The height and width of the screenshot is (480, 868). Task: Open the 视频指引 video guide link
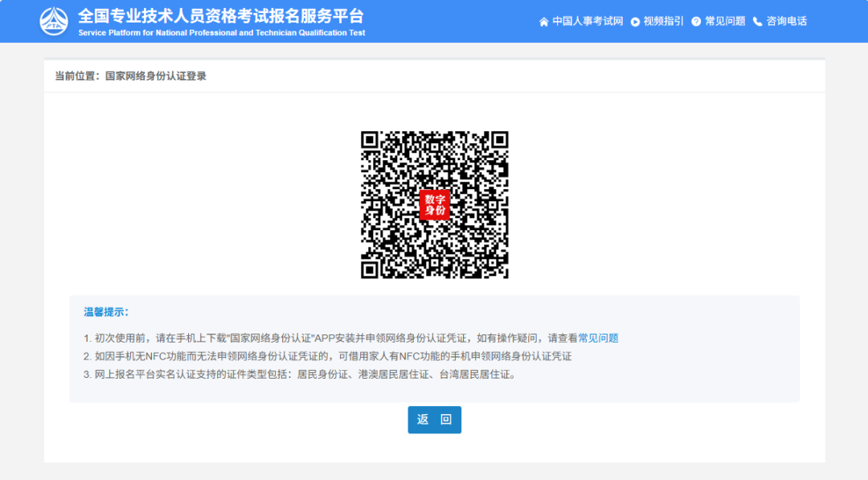point(661,22)
